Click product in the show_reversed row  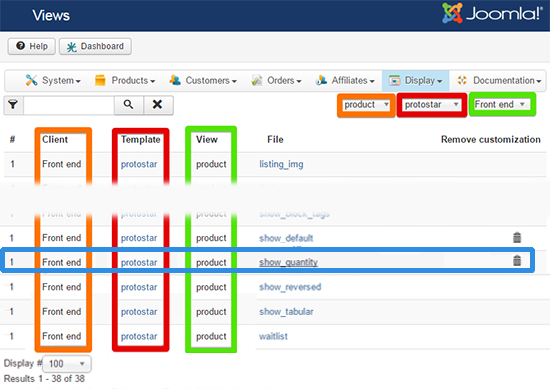point(211,287)
